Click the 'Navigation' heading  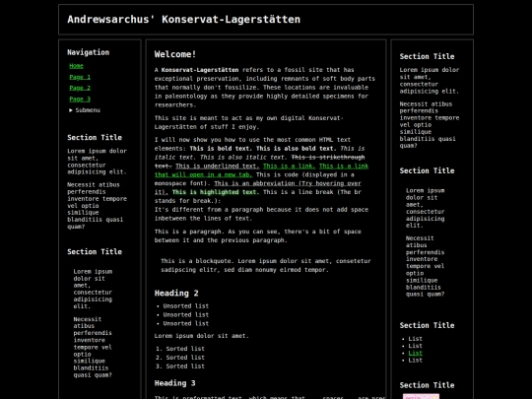pos(89,52)
